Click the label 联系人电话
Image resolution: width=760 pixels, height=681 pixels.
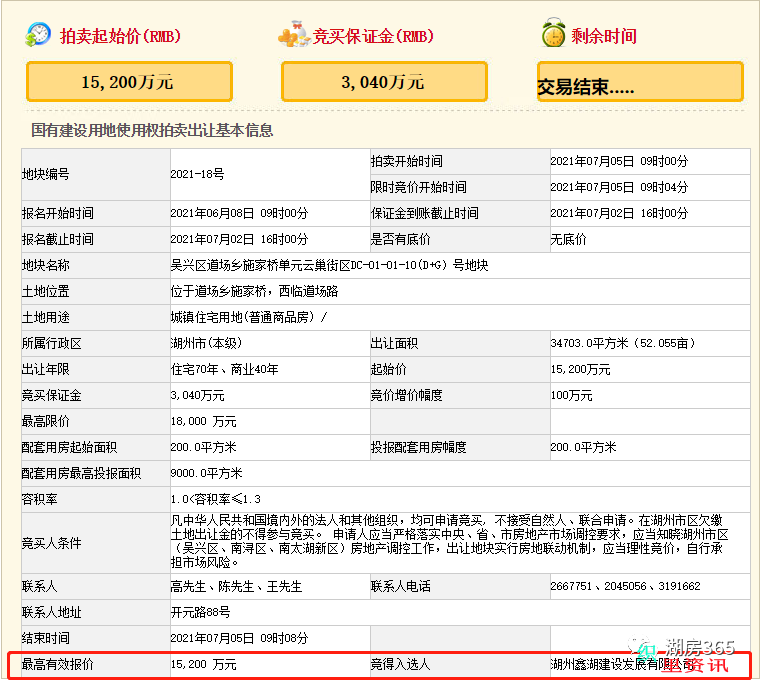tap(400, 586)
